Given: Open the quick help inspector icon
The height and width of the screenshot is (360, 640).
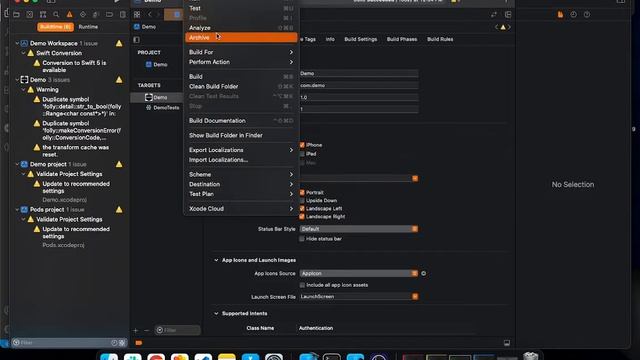Looking at the screenshot, I should tap(587, 15).
